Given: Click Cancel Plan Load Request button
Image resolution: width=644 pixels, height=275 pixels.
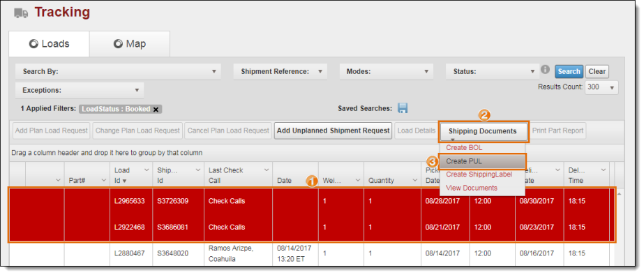Looking at the screenshot, I should pyautogui.click(x=228, y=131).
